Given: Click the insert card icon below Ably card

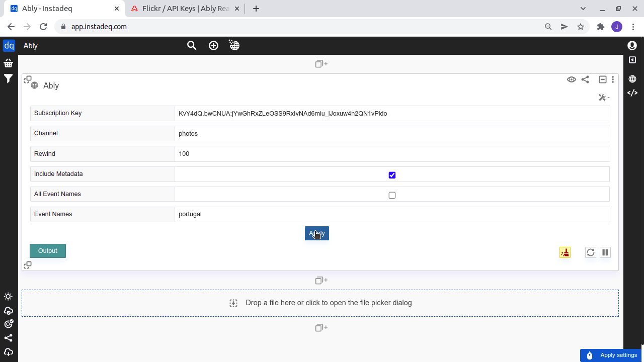Looking at the screenshot, I should [x=321, y=281].
